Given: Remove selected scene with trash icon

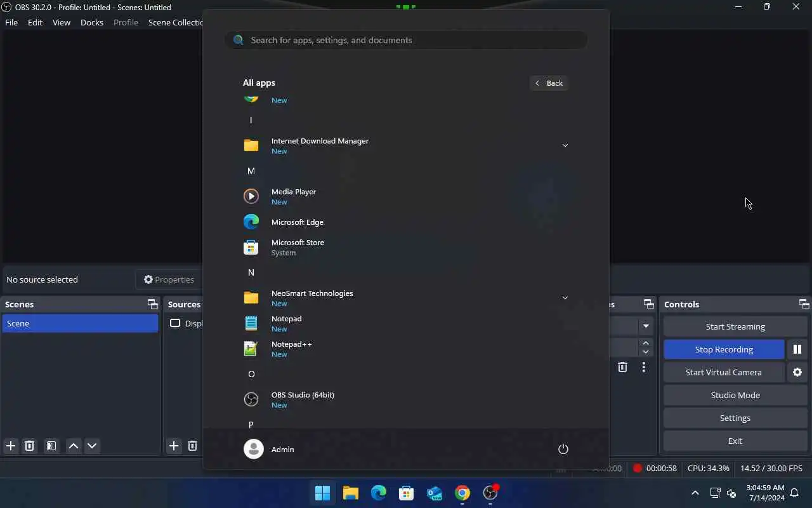Looking at the screenshot, I should [x=29, y=446].
